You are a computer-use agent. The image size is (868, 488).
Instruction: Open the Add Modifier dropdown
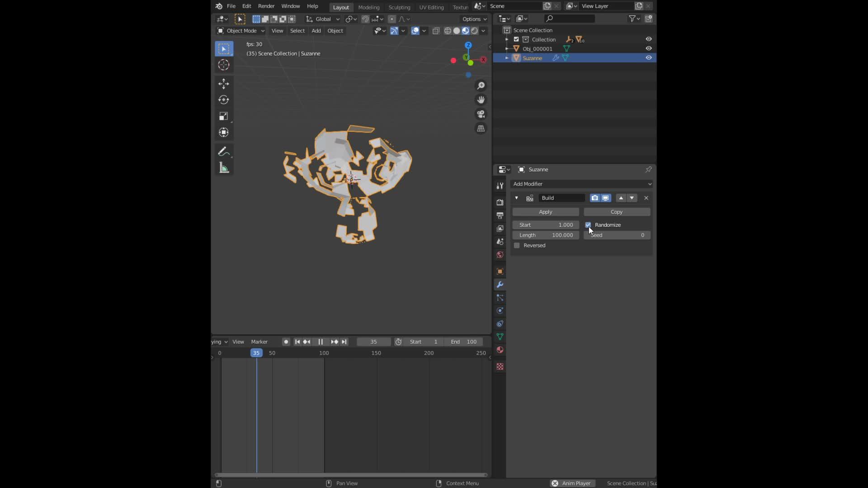coord(581,184)
